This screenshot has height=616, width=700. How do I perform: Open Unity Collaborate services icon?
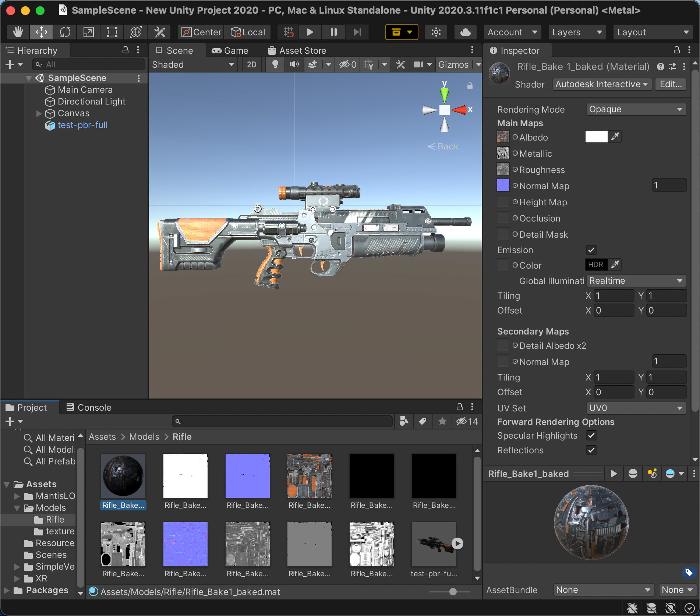click(436, 32)
